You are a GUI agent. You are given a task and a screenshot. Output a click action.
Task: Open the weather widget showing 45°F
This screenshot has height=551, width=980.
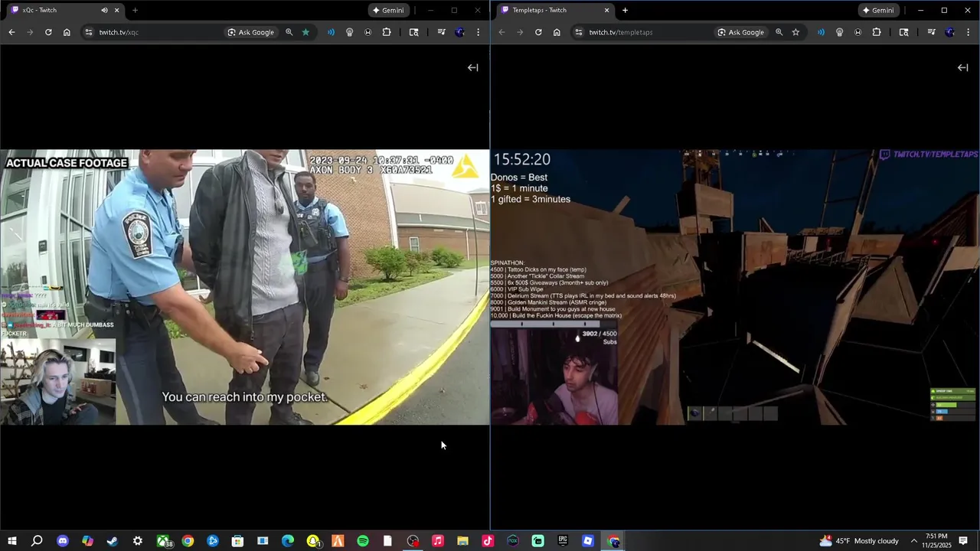click(x=859, y=541)
